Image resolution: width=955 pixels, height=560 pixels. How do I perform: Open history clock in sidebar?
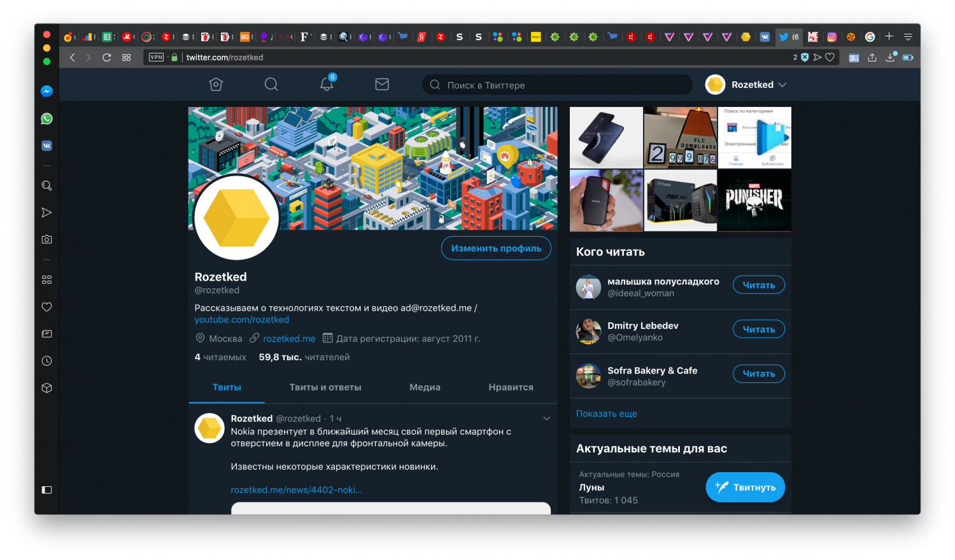point(46,361)
